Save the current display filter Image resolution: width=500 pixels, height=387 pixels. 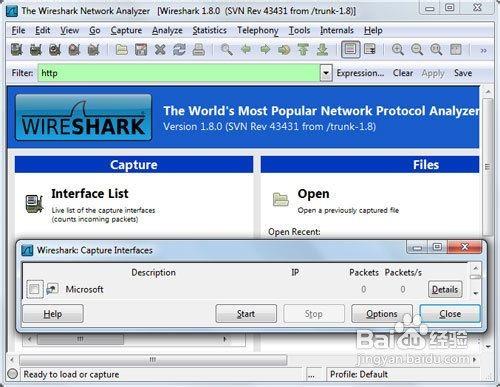coord(463,73)
